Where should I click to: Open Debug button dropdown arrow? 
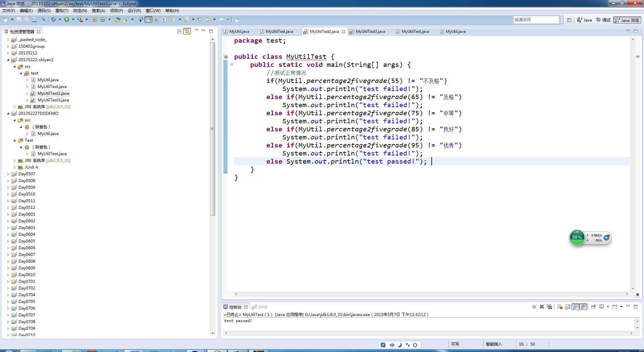coord(60,20)
